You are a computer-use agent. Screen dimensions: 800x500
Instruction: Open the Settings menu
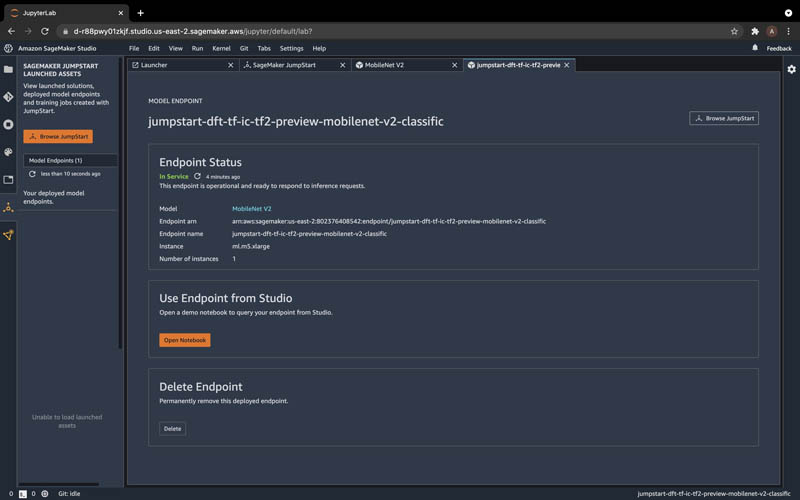[291, 48]
